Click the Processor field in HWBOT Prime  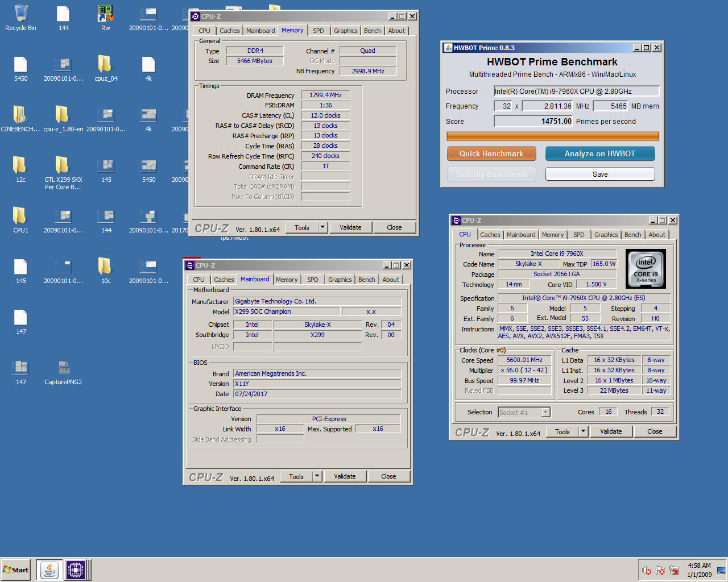pos(576,91)
